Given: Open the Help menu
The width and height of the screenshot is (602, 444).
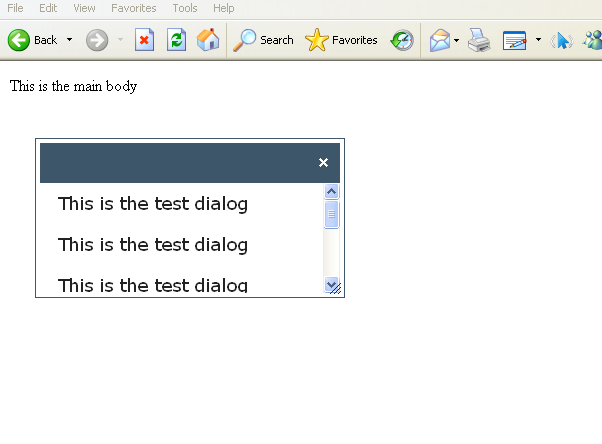Looking at the screenshot, I should pyautogui.click(x=223, y=8).
